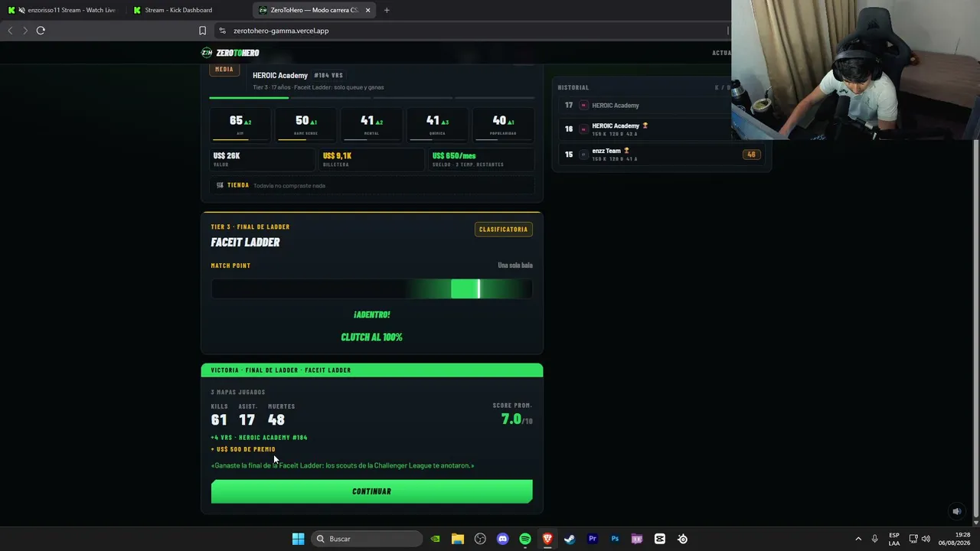
Task: Bookmark this page with the bookmark icon
Action: click(x=202, y=31)
